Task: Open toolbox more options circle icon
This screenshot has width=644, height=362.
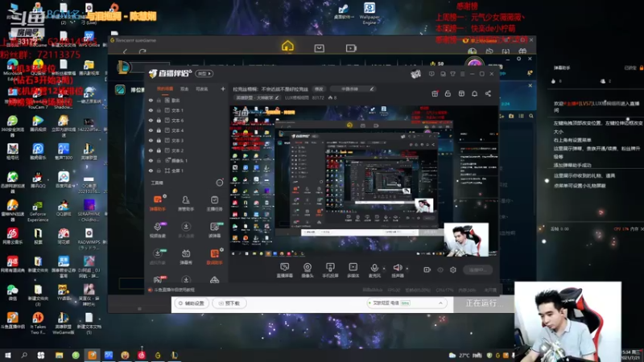Action: [220, 183]
